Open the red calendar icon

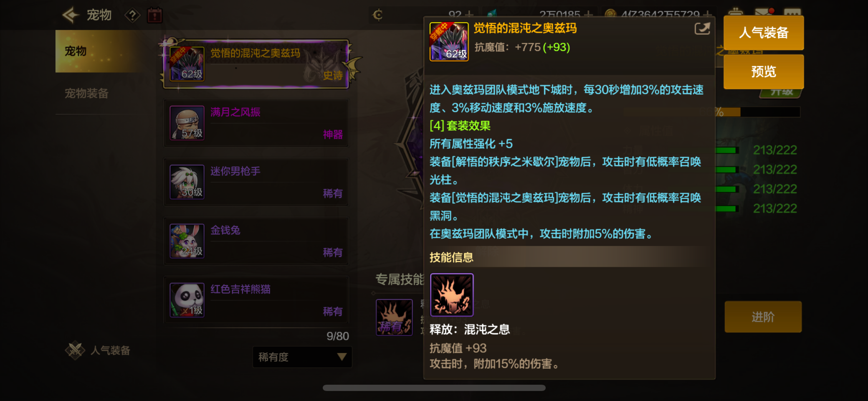point(154,15)
